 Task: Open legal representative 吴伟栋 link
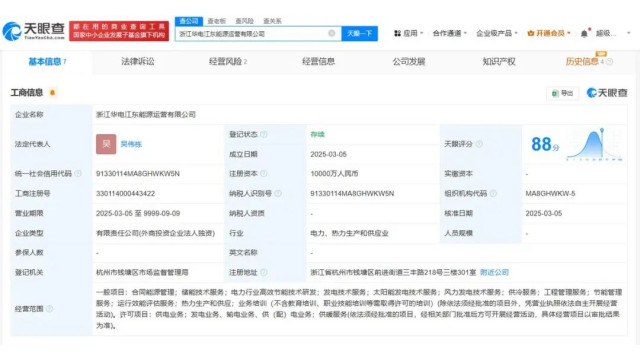coord(131,144)
